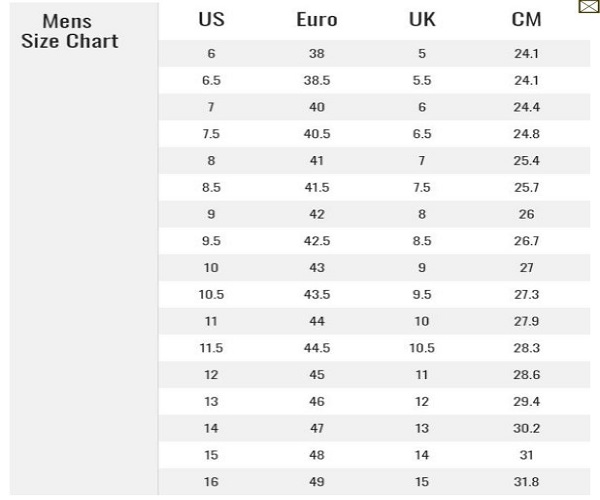This screenshot has width=600, height=500.
Task: Select US size 6.5 cell
Action: coord(211,79)
